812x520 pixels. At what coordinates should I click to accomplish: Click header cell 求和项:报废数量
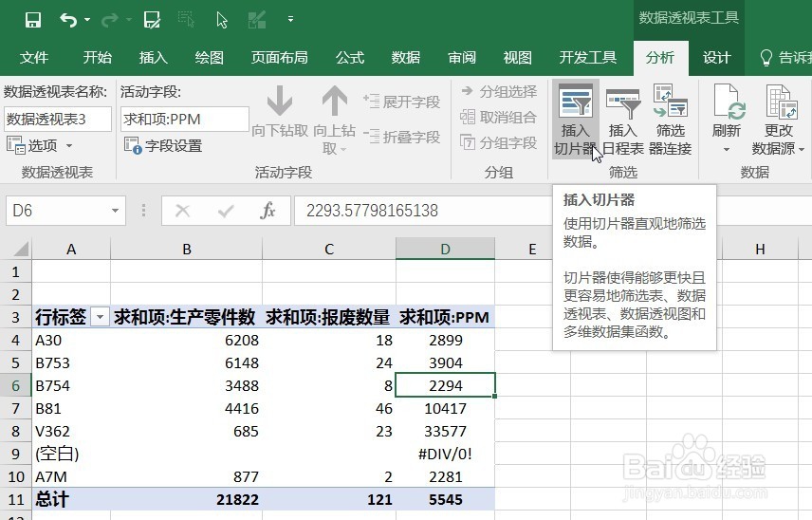tap(329, 316)
